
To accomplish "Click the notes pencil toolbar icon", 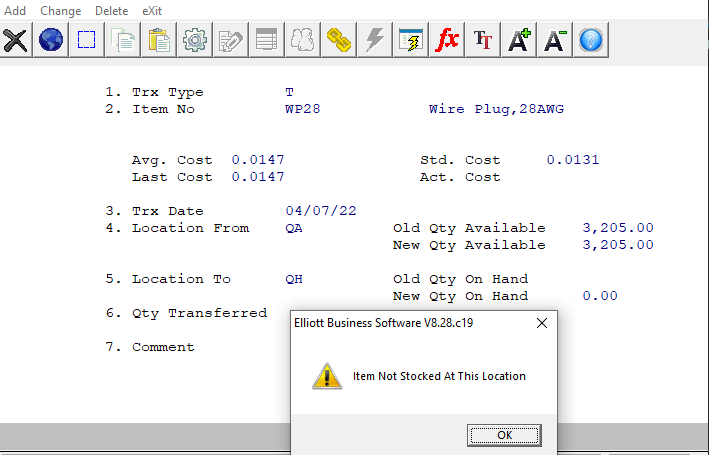I will pos(231,40).
